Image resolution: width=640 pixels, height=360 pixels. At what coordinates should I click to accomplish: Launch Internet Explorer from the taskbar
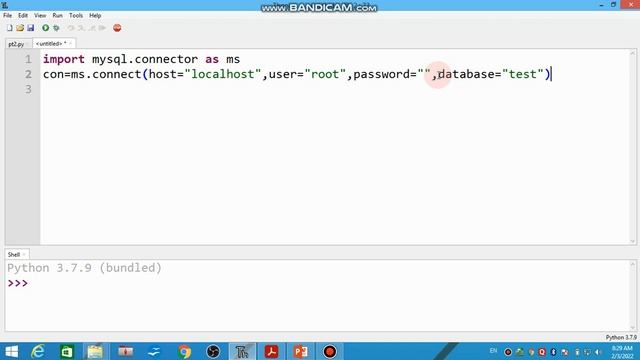coord(38,351)
